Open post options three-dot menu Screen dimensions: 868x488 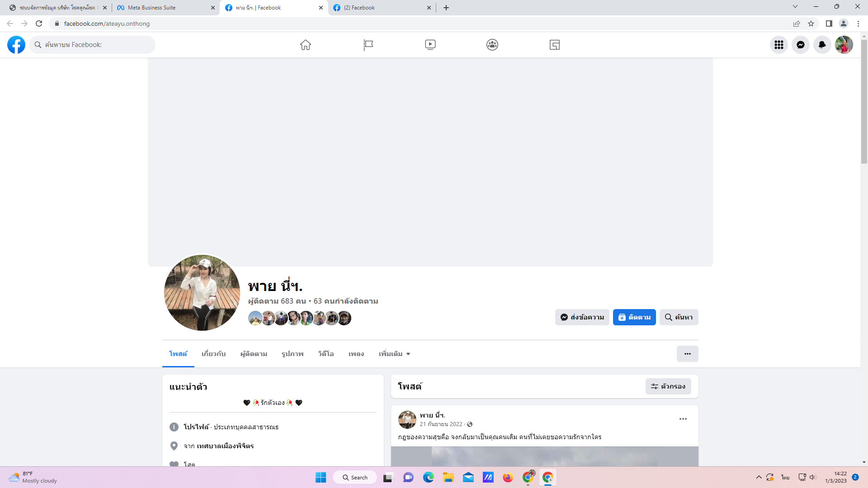(x=683, y=419)
